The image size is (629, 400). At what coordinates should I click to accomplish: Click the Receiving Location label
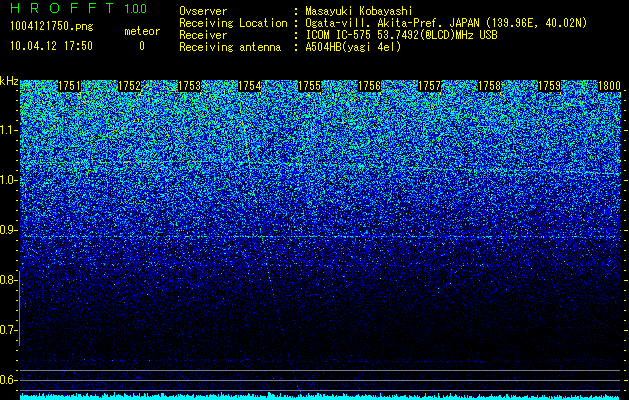pyautogui.click(x=233, y=23)
